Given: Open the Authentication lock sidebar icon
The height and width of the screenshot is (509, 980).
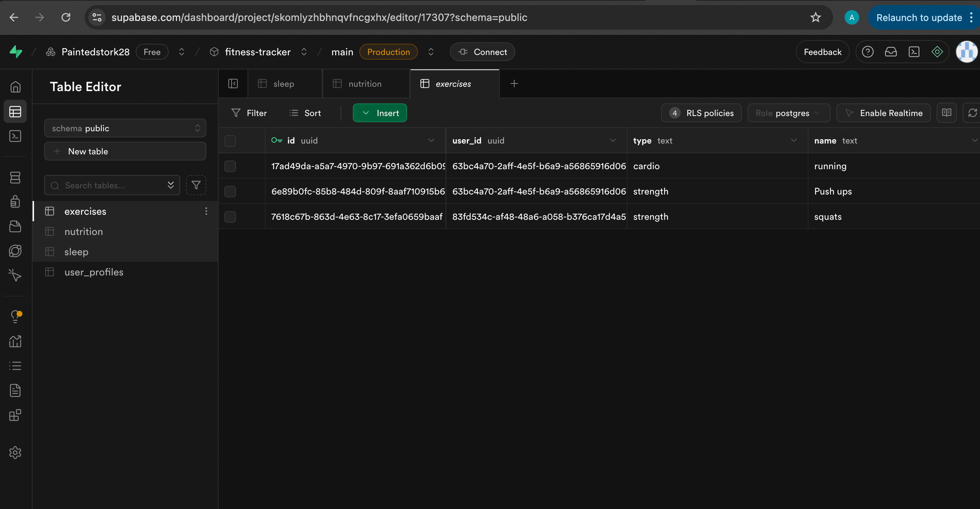Looking at the screenshot, I should point(15,201).
